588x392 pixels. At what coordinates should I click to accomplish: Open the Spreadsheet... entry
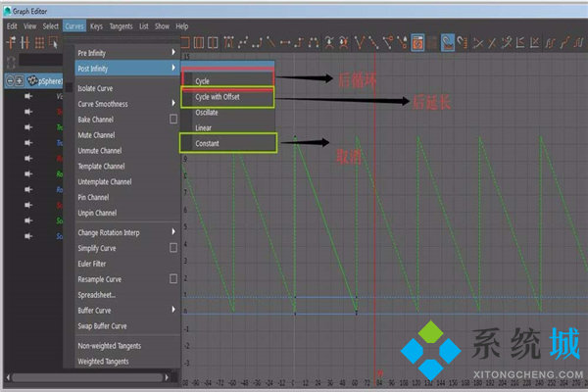pos(98,294)
